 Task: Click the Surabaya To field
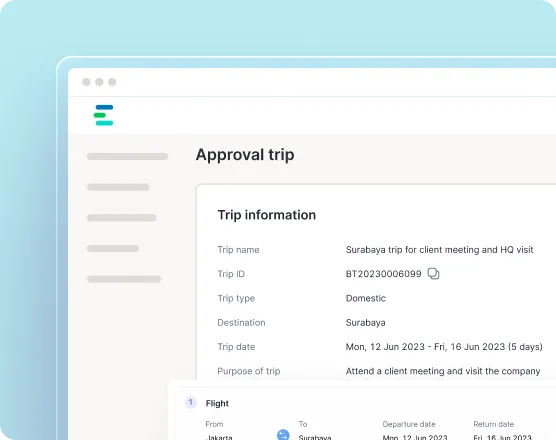[315, 437]
